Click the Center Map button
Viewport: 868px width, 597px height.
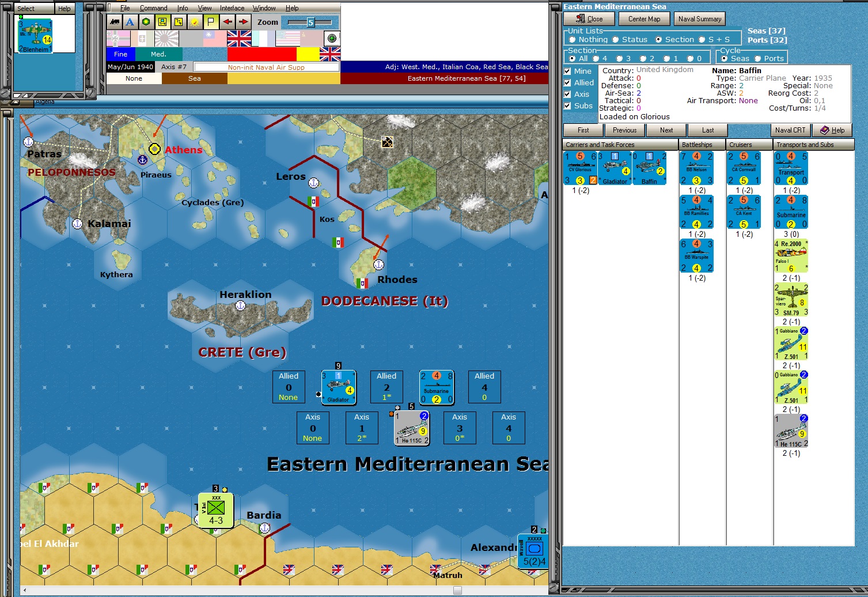point(644,19)
